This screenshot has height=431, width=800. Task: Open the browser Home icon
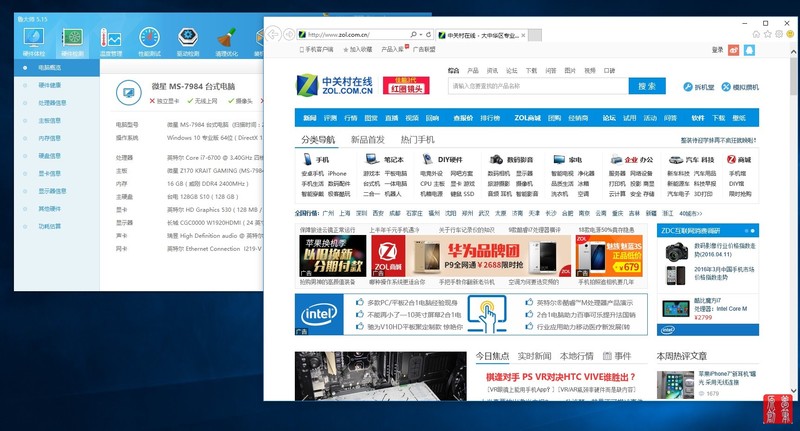756,34
